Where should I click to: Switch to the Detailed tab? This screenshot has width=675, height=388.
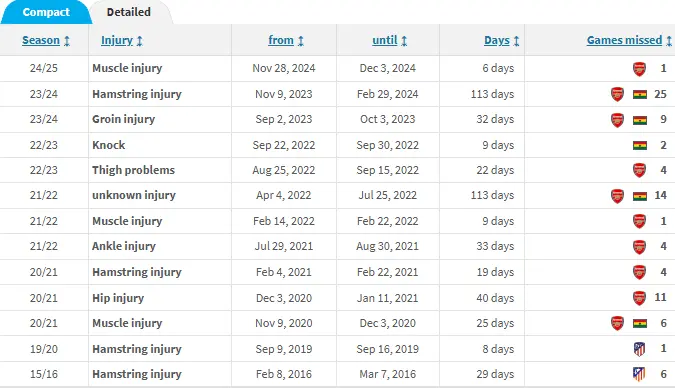click(129, 12)
